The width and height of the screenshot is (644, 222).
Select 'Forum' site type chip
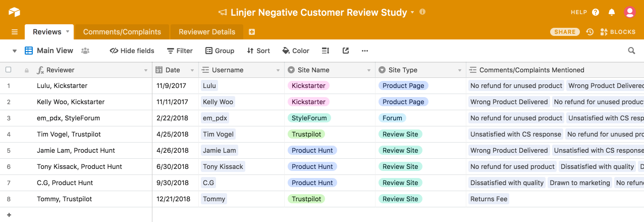pyautogui.click(x=392, y=118)
